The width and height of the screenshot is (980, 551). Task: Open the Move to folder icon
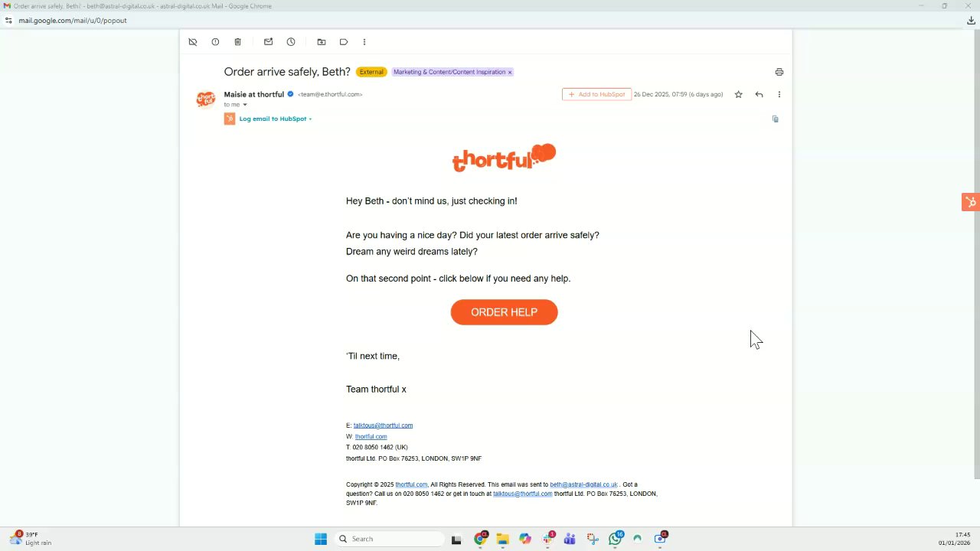(x=322, y=42)
